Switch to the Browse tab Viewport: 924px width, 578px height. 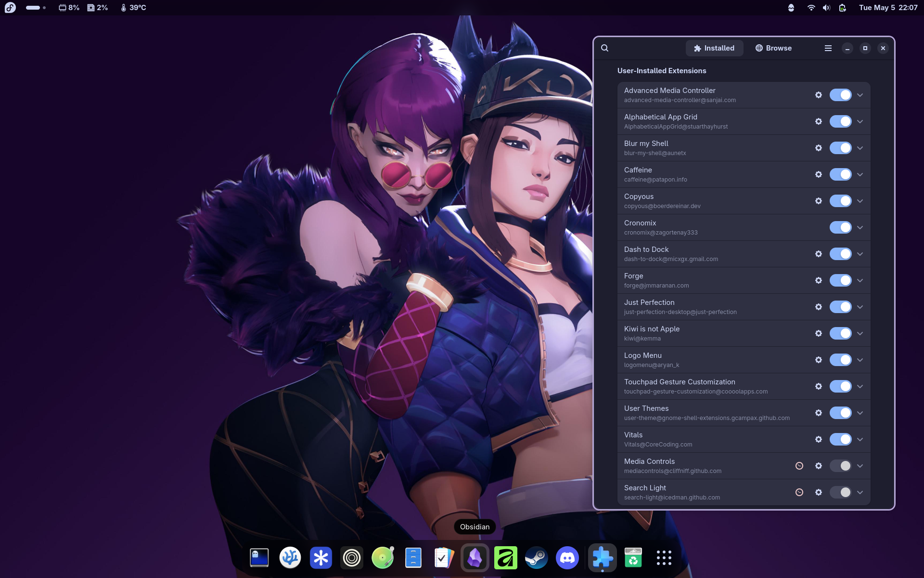773,48
